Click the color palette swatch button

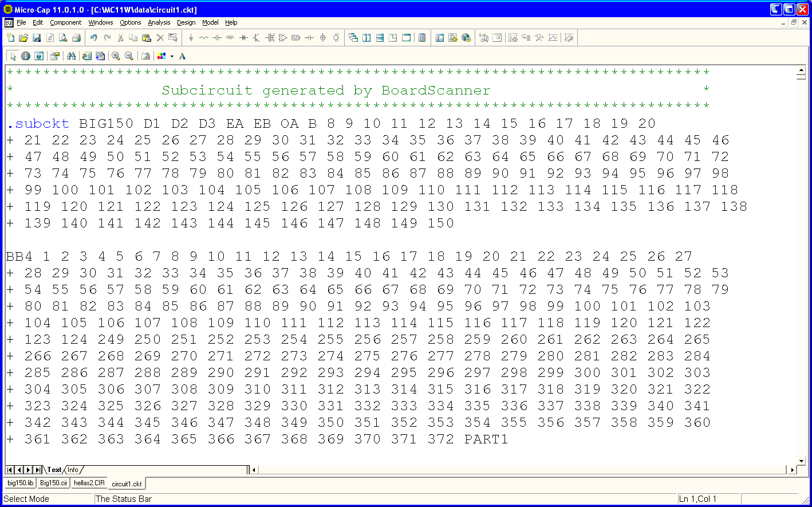click(x=161, y=56)
